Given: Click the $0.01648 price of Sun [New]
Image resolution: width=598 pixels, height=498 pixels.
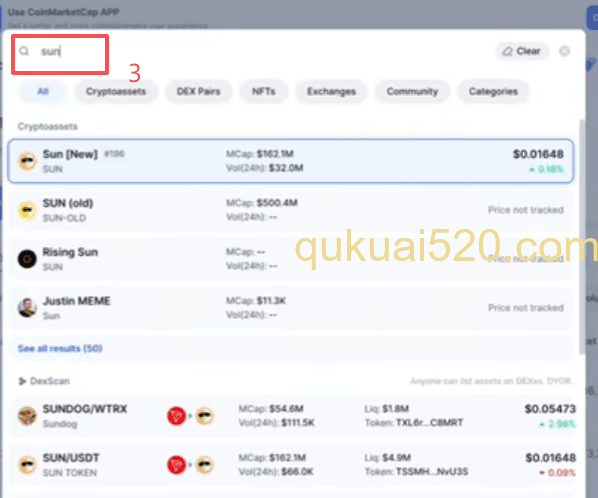Looking at the screenshot, I should [538, 154].
